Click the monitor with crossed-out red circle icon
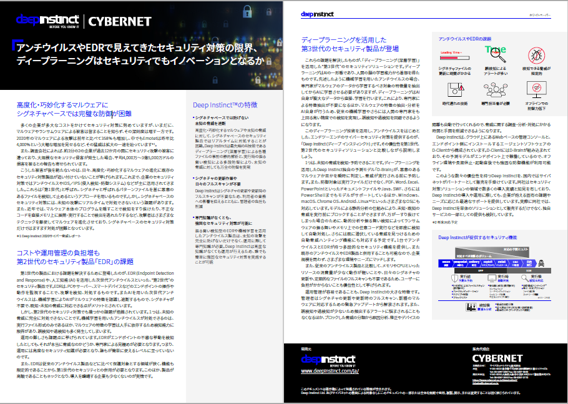Viewport: 568px width, 404px height. click(536, 89)
